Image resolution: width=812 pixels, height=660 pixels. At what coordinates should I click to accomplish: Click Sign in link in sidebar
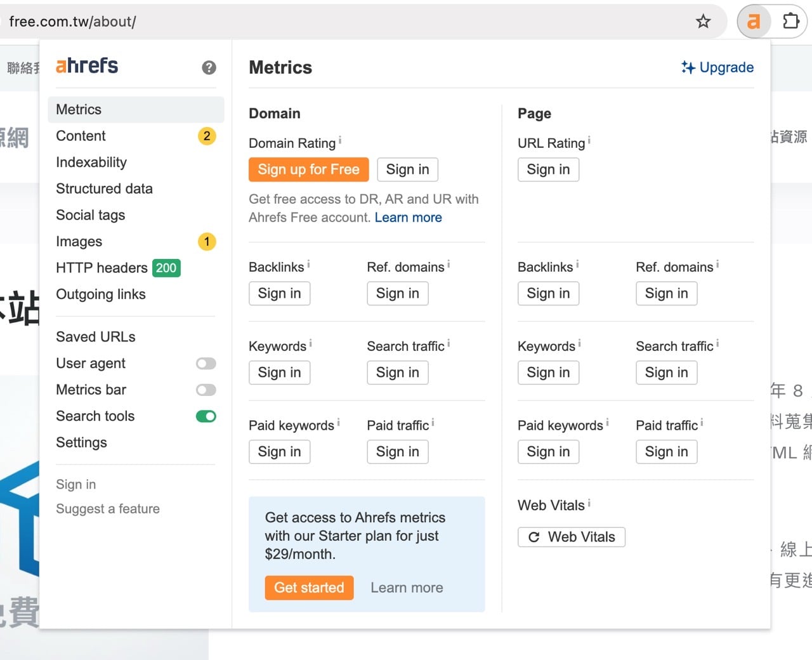[x=75, y=484]
